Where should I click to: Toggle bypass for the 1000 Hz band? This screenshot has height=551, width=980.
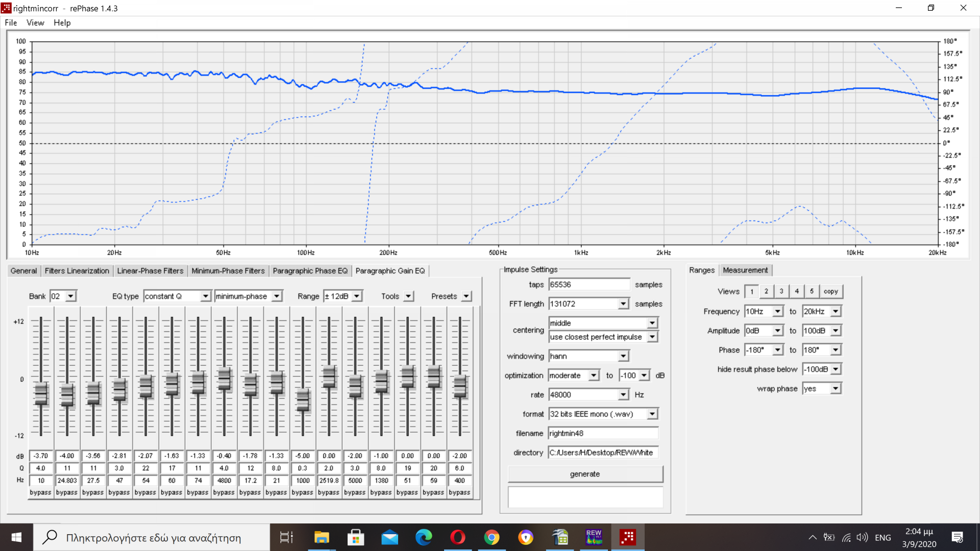pyautogui.click(x=302, y=492)
